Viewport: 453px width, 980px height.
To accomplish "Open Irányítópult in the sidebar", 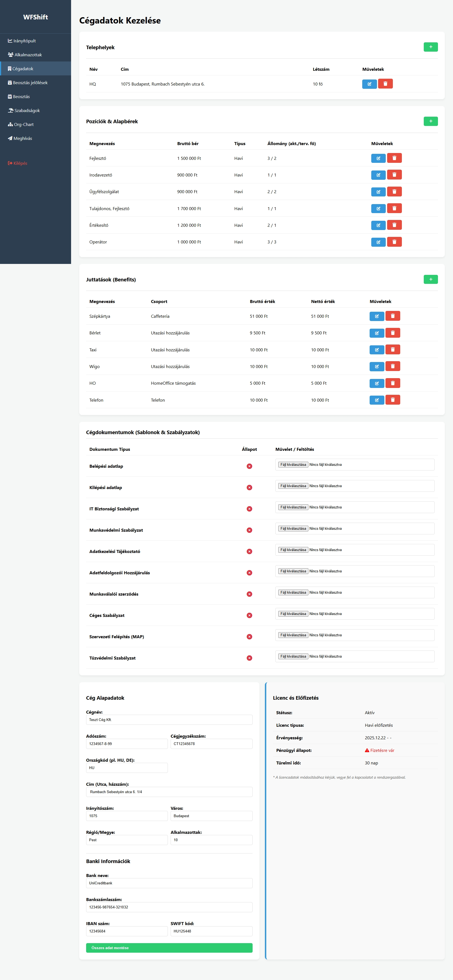I will coord(24,41).
